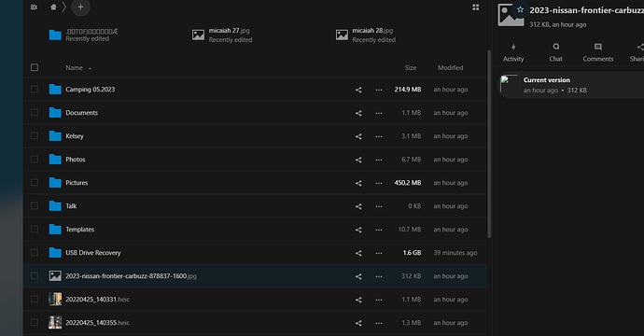Open the new file plus button

pos(80,7)
